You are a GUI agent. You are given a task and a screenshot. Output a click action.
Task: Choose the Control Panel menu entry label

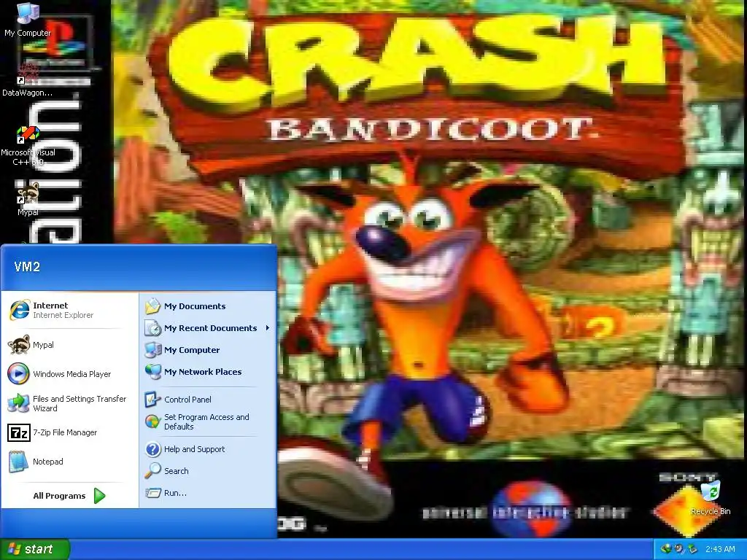(187, 400)
